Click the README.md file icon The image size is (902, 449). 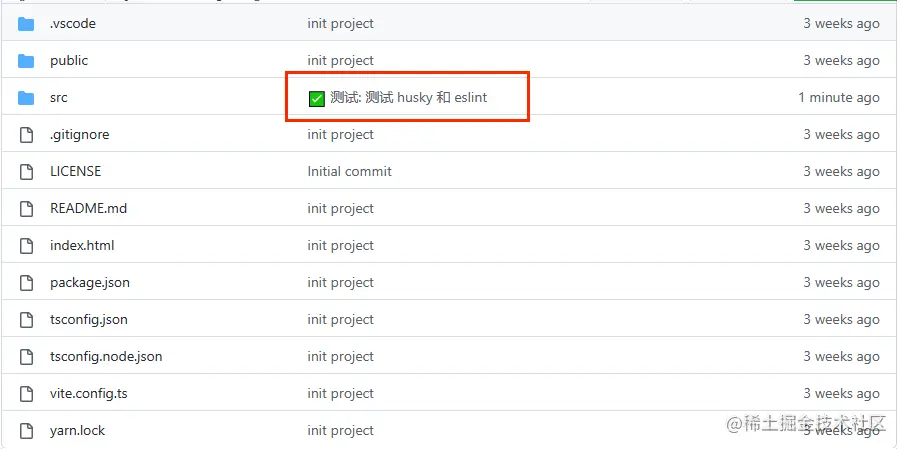(26, 209)
